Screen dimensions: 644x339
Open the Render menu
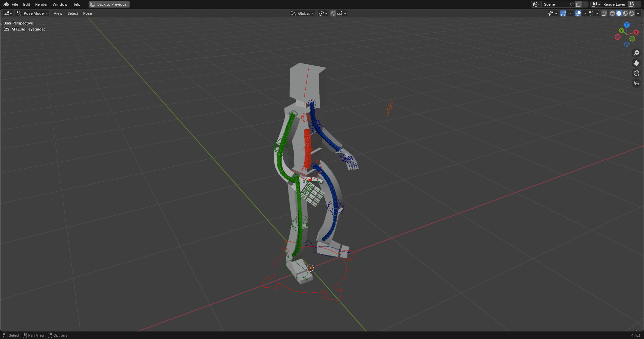[41, 4]
